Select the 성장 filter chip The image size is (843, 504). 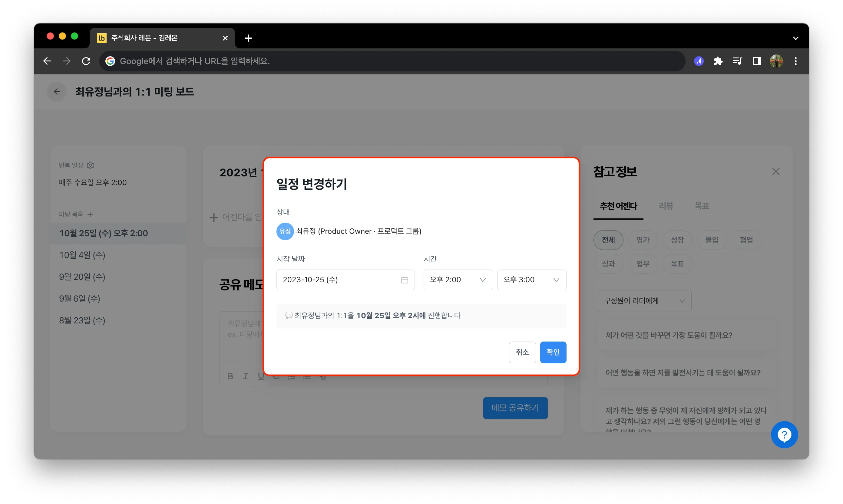click(677, 240)
